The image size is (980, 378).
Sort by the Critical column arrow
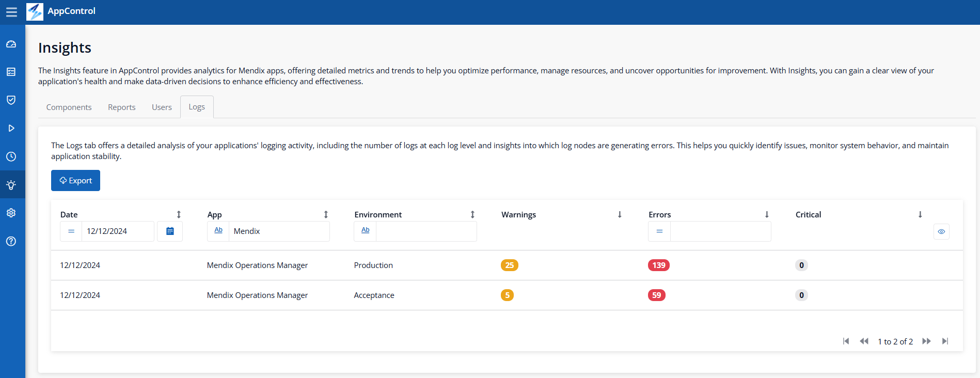(920, 214)
